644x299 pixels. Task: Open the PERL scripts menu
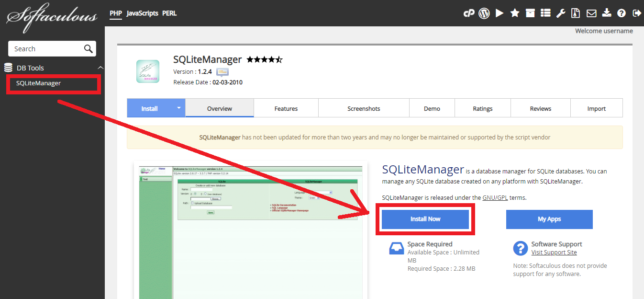click(x=169, y=13)
